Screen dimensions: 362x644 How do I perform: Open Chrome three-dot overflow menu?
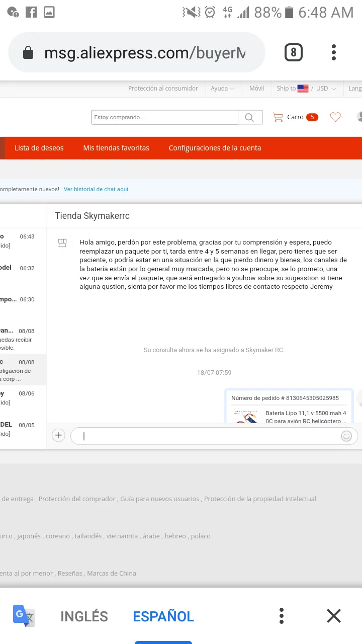click(x=334, y=52)
